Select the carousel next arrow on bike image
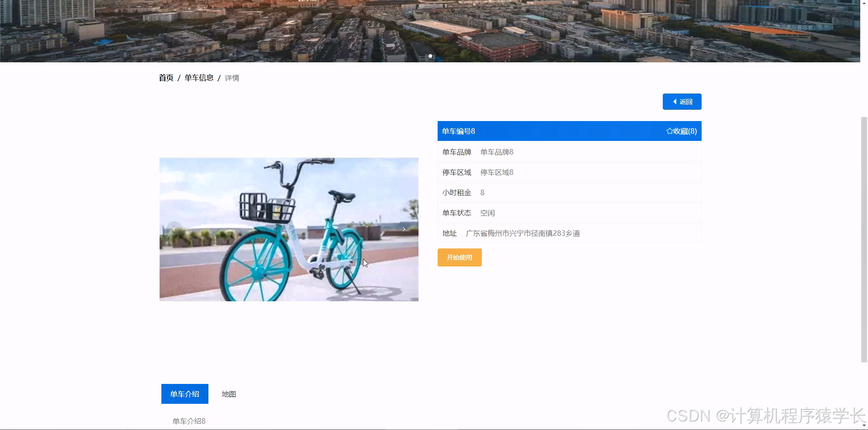 coord(404,229)
